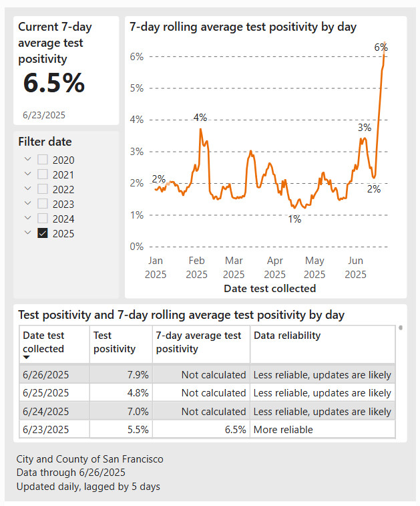Select the 2023 year checkbox
This screenshot has width=420, height=506.
[43, 204]
